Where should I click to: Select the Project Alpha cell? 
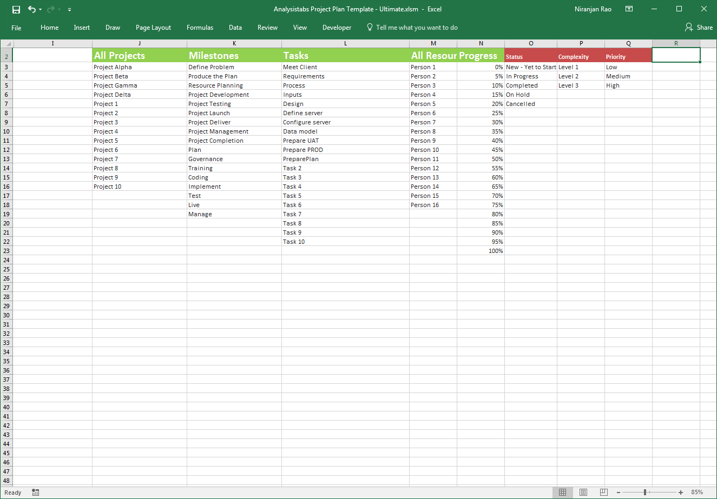click(139, 67)
